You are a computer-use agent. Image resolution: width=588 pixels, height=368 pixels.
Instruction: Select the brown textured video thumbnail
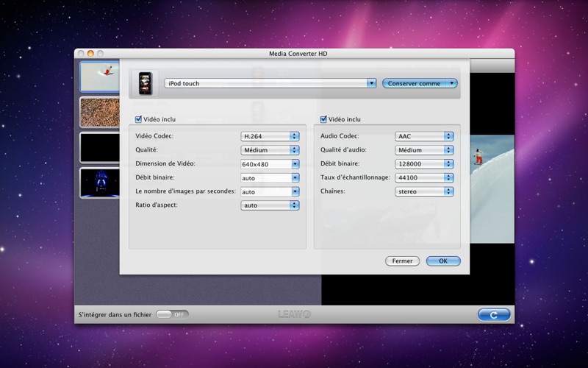tap(100, 113)
